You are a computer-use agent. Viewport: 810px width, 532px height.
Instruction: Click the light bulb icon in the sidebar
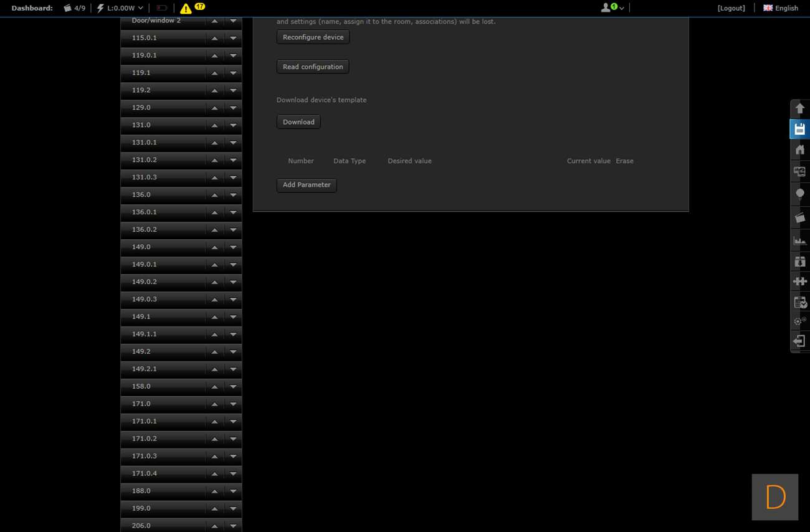point(800,194)
